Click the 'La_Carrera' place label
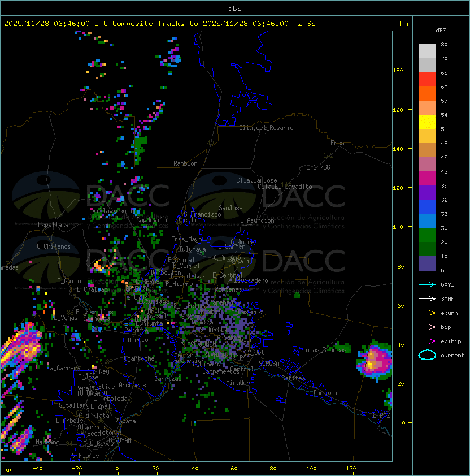The image size is (470, 476). [64, 368]
